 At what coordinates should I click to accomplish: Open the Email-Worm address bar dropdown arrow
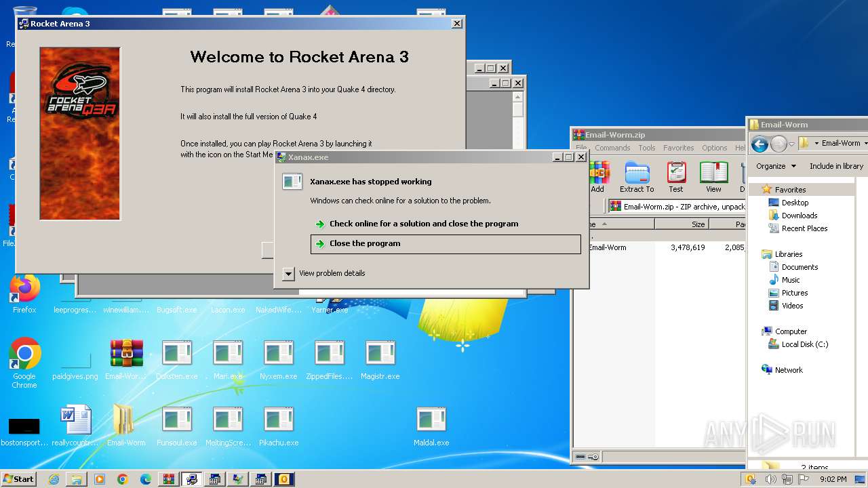865,144
